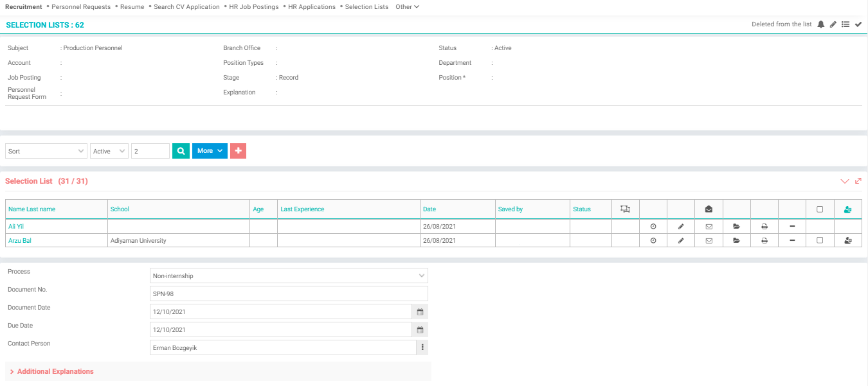Sort by Last Experience column header
The height and width of the screenshot is (386, 868).
click(302, 209)
